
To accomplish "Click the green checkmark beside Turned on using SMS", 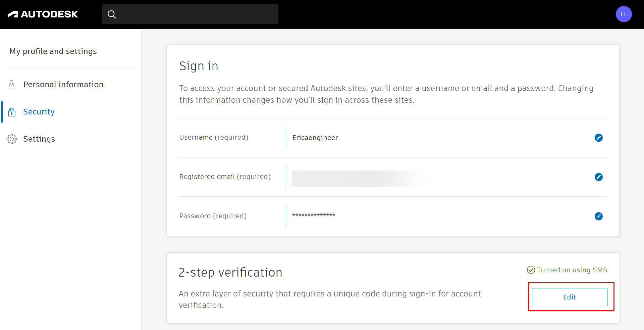I will pos(530,270).
